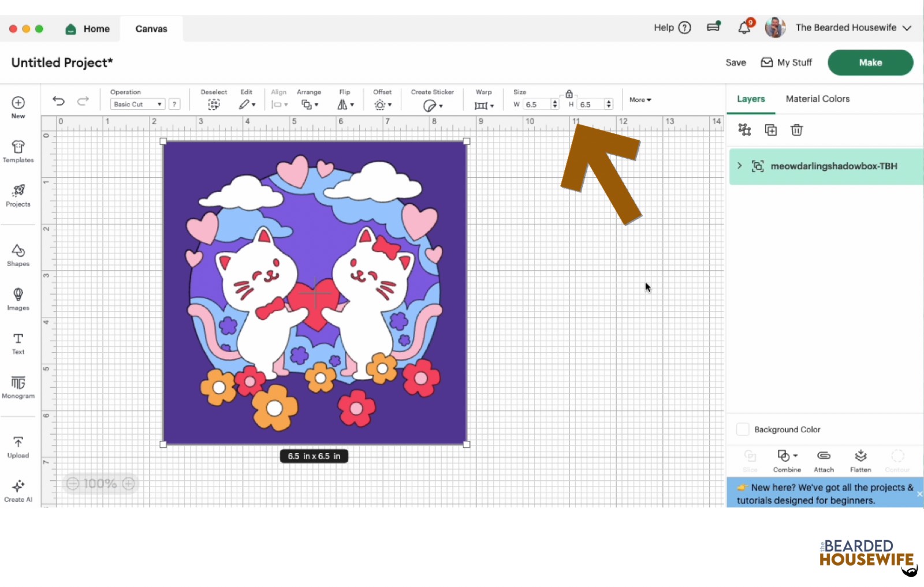Click the Make button

coord(870,62)
